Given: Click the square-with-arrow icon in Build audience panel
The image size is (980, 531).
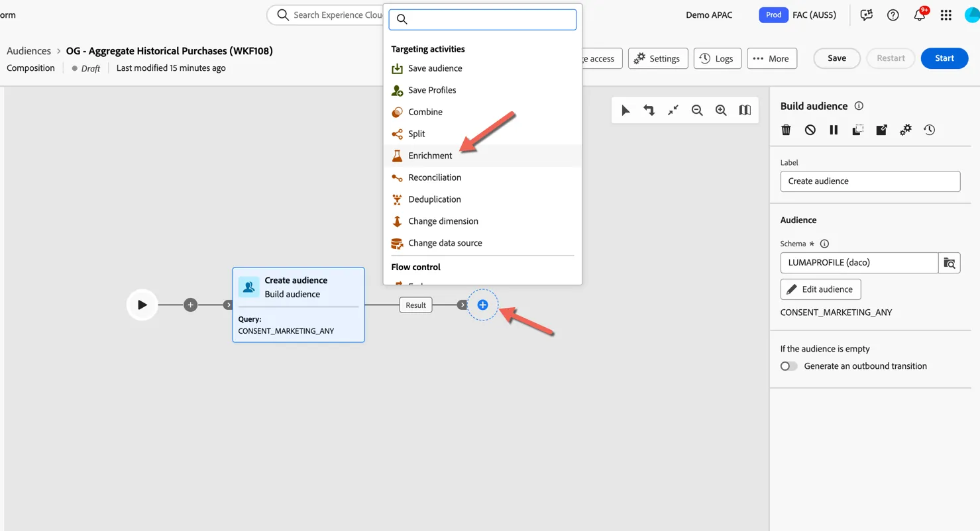Looking at the screenshot, I should [881, 130].
